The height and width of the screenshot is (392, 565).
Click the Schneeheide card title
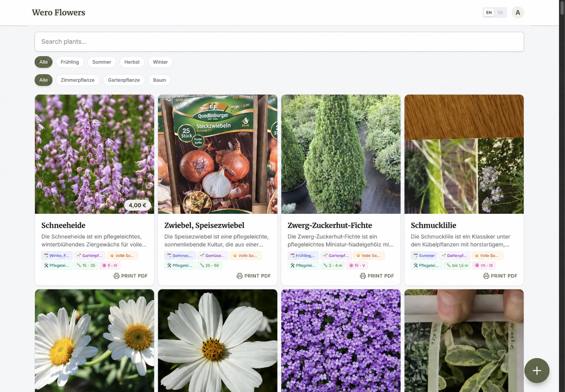(x=63, y=225)
